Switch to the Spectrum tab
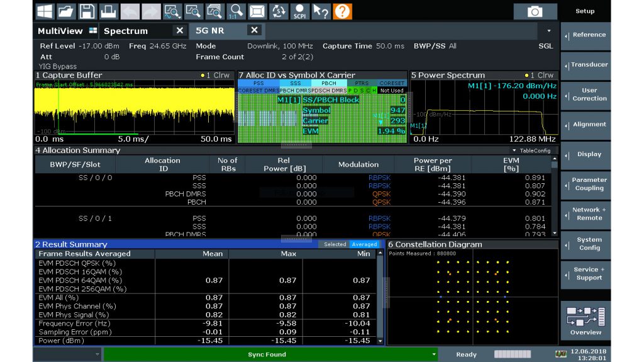 pyautogui.click(x=126, y=31)
